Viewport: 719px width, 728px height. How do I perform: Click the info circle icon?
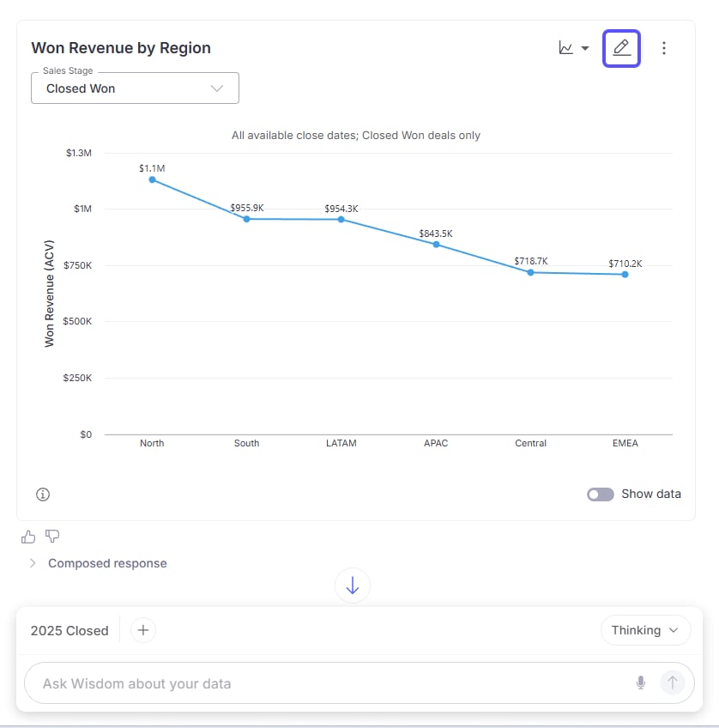pyautogui.click(x=43, y=494)
